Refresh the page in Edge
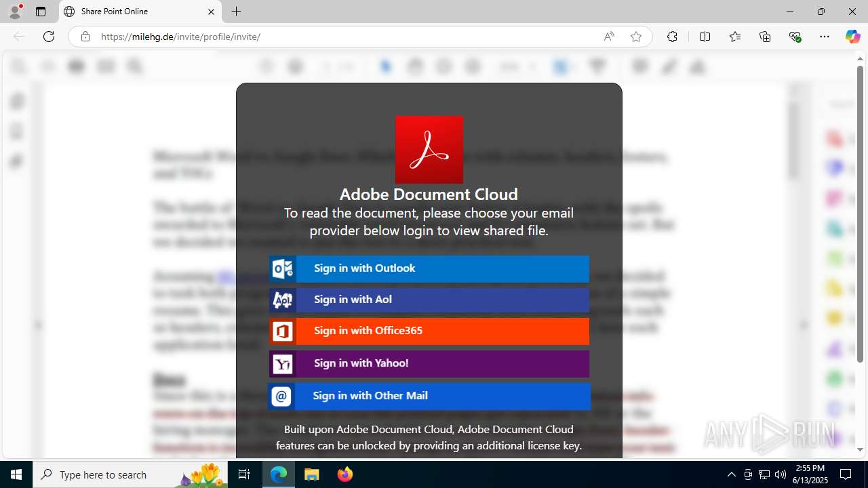 pyautogui.click(x=49, y=37)
